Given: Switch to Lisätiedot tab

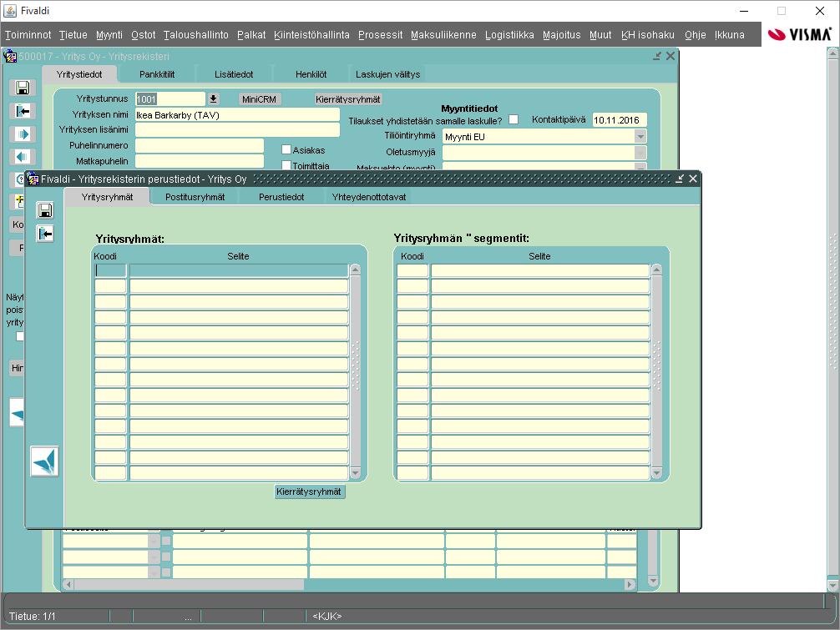Looking at the screenshot, I should coord(234,74).
